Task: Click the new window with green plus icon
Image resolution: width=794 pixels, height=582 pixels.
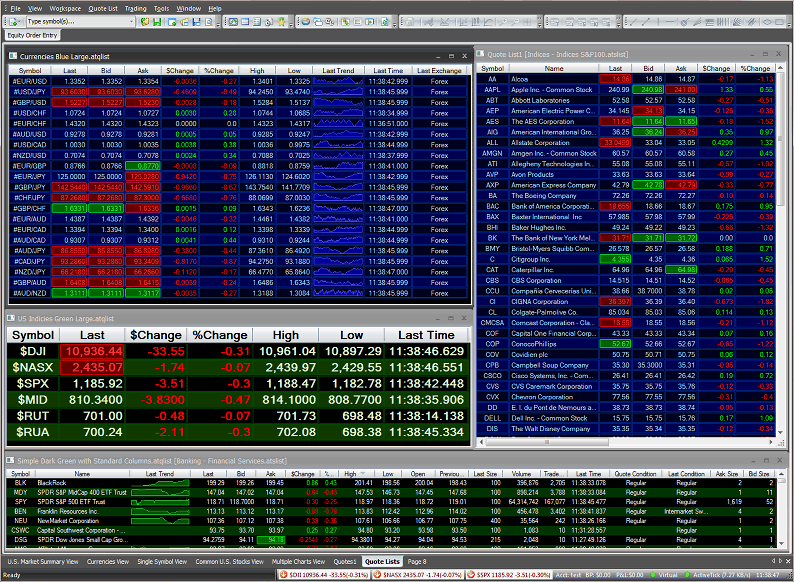Action: (172, 22)
